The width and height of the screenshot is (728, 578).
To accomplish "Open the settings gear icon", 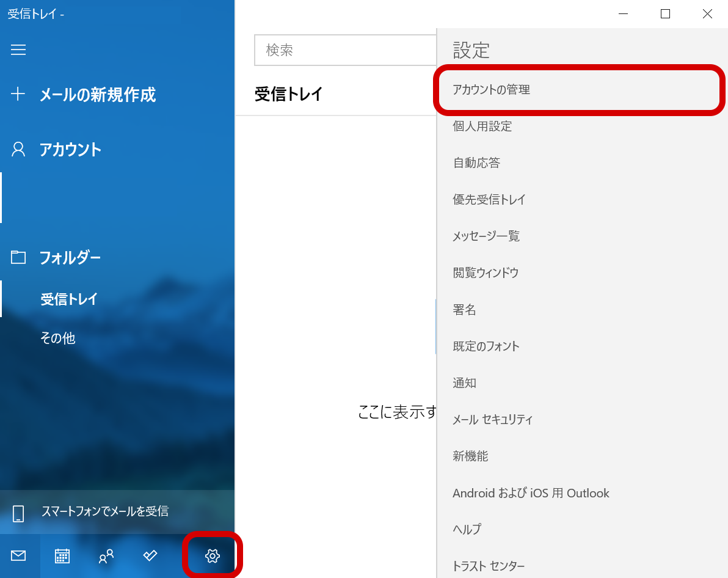I will coord(212,555).
